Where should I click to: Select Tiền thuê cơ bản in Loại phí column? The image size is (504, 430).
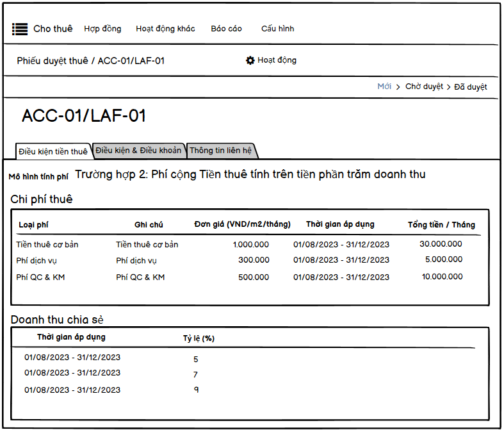tap(47, 245)
